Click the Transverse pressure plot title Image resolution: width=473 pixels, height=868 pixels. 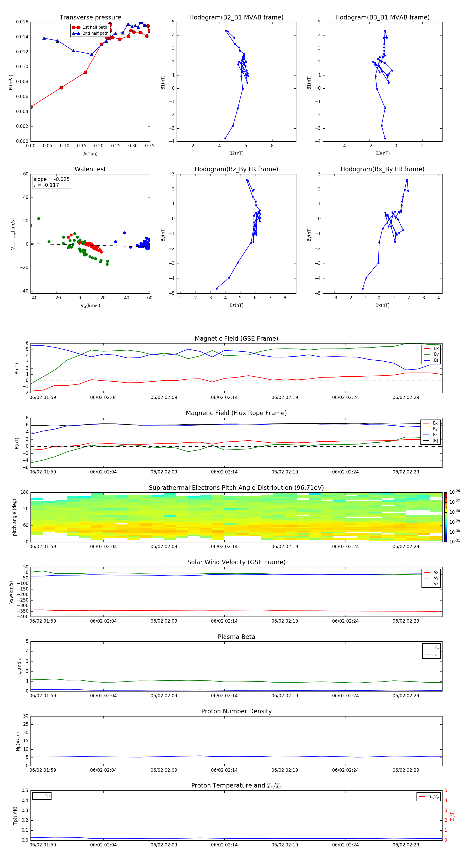[90, 18]
